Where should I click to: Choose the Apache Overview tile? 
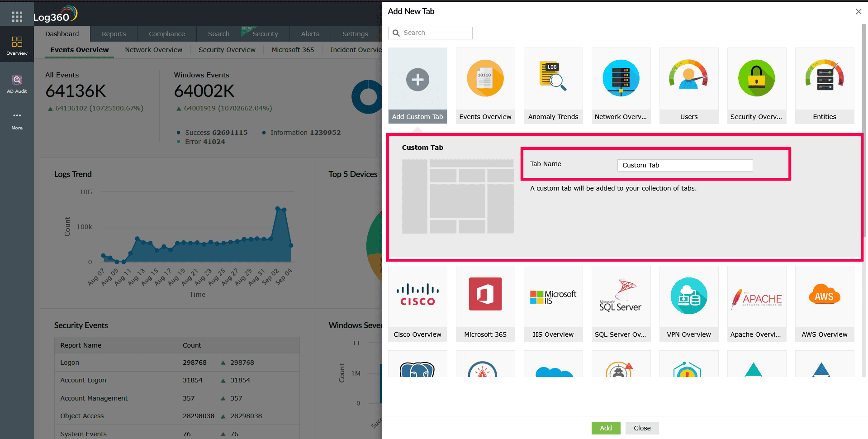point(757,303)
